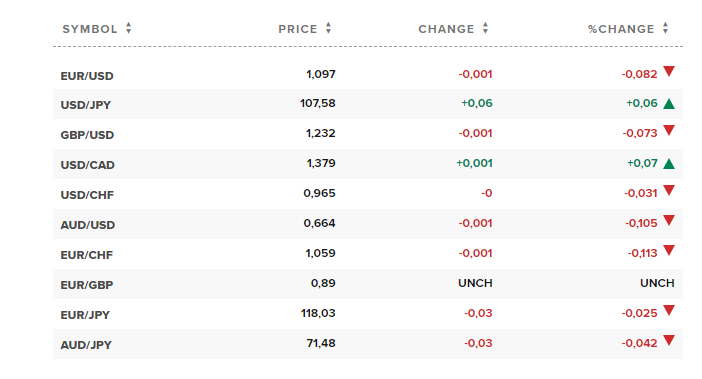Viewport: 702px width, 379px height.
Task: Click the CHANGE column sort arrows
Action: 485,28
